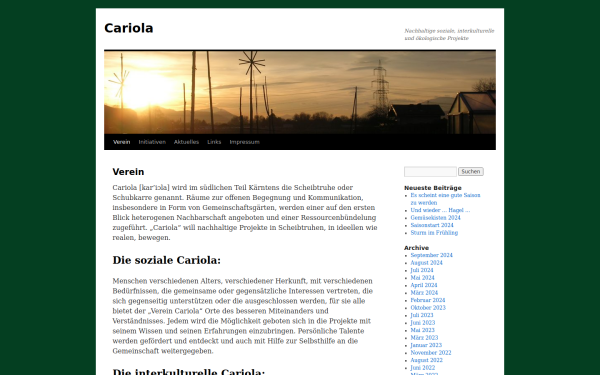600x375 pixels.
Task: Select the Verein menu item
Action: pos(122,142)
